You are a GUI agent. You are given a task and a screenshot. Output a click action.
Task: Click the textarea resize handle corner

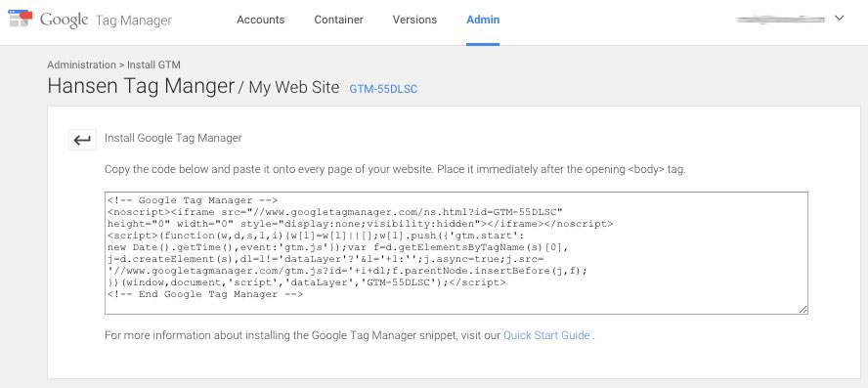pos(803,310)
